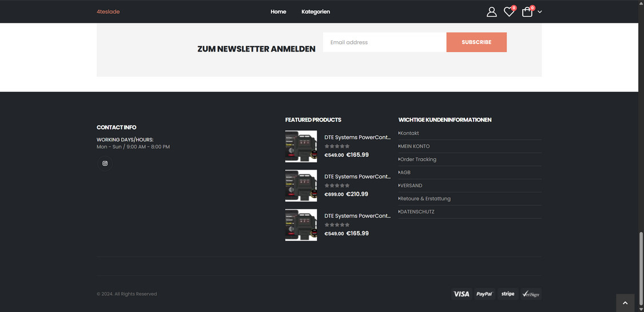This screenshot has height=312, width=644.
Task: Open the DTE Systems title priced €210.99
Action: (x=357, y=176)
